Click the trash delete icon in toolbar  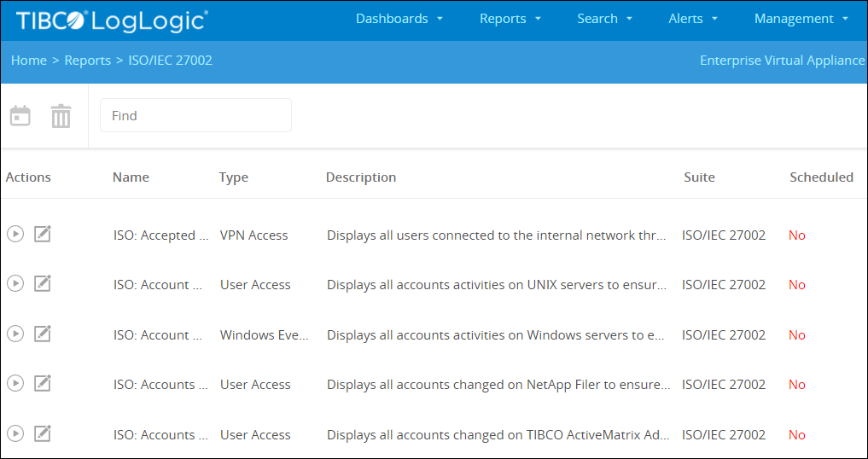tap(61, 116)
